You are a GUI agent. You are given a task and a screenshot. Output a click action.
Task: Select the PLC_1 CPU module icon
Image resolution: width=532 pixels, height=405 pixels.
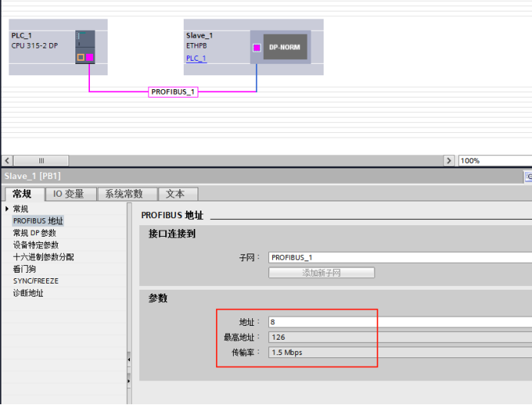point(85,47)
